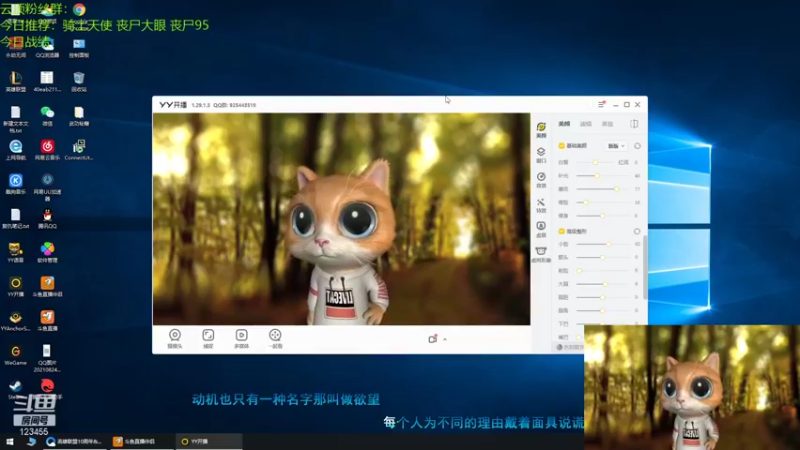Viewport: 800px width, 450px height.
Task: Switch to YY开播 taskbar item
Action: pos(208,442)
